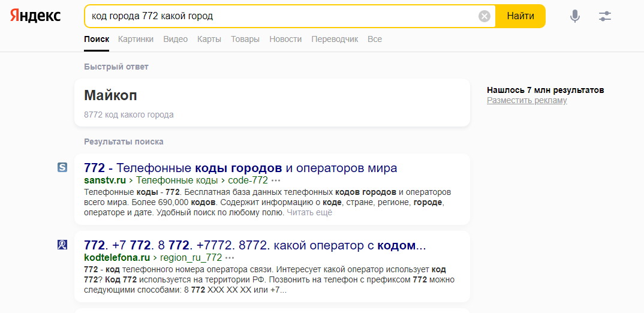Viewport: 644px width, 313px height.
Task: Click the Быстрый ответ heading
Action: click(116, 67)
